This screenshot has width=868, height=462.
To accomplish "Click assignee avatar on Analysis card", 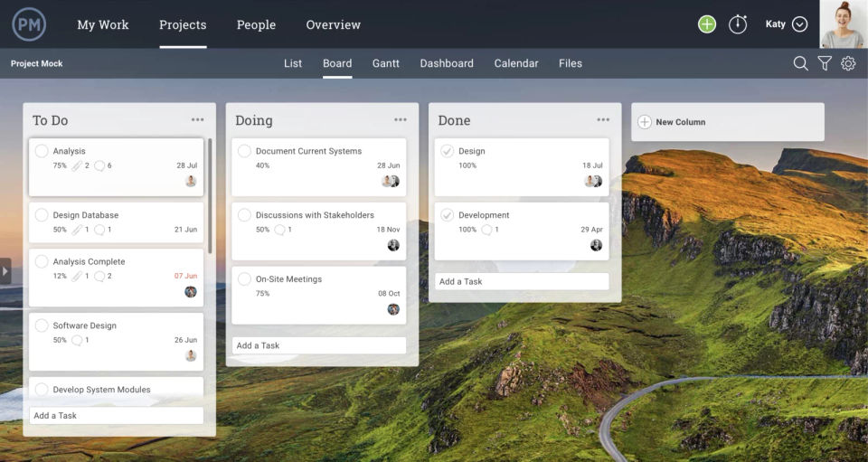I will pyautogui.click(x=191, y=181).
